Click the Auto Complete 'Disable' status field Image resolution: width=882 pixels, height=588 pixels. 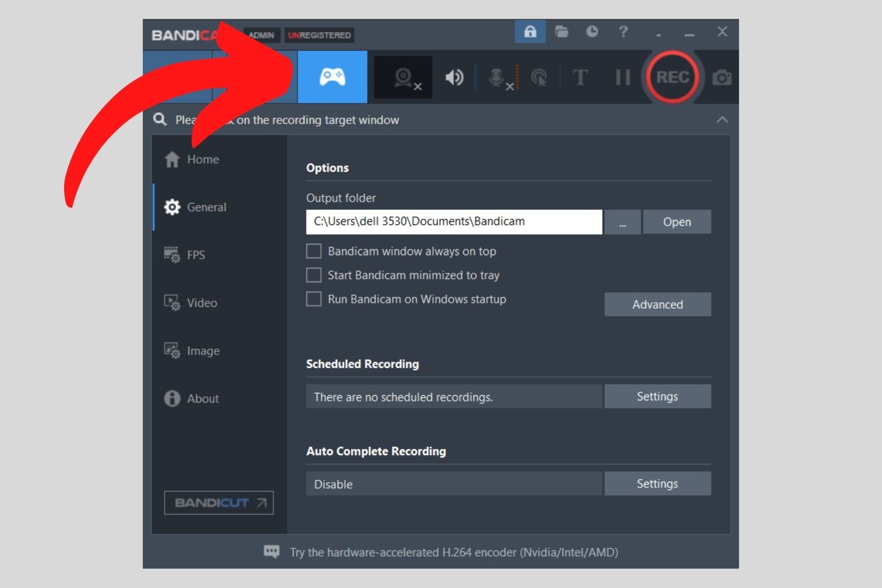click(454, 484)
